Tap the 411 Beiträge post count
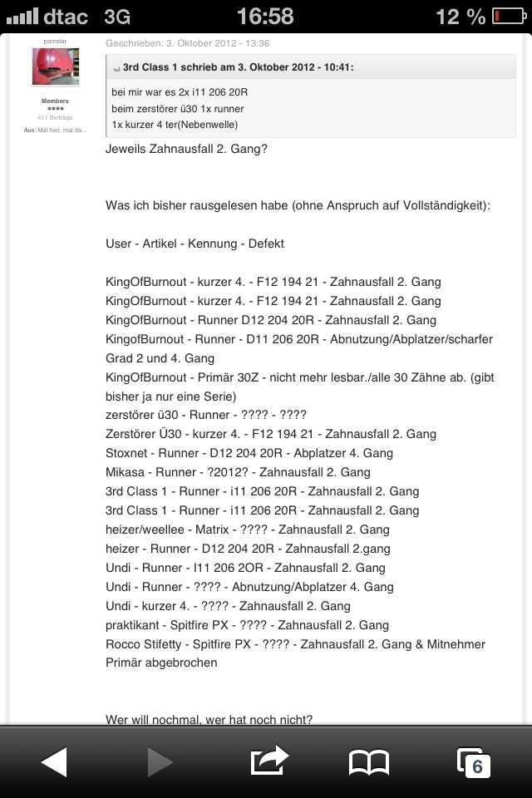This screenshot has width=532, height=798. tap(55, 118)
